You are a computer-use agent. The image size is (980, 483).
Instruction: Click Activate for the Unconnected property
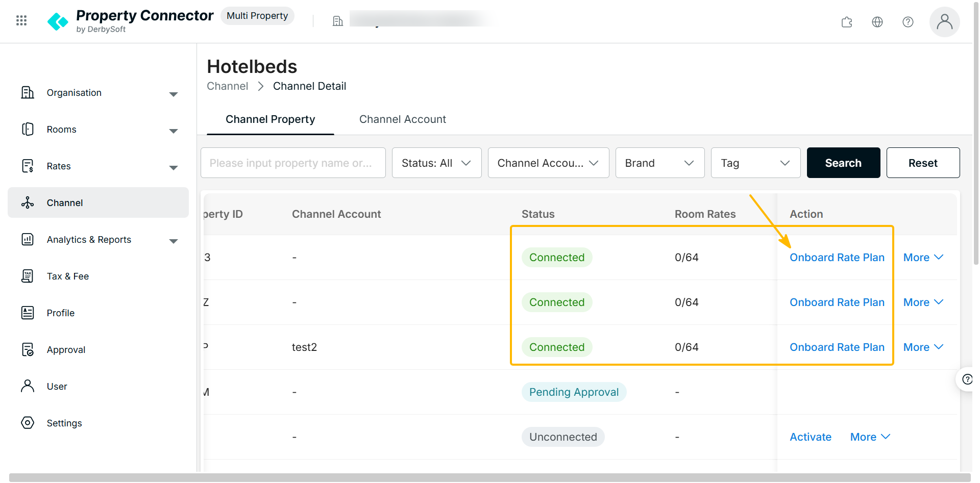point(811,437)
